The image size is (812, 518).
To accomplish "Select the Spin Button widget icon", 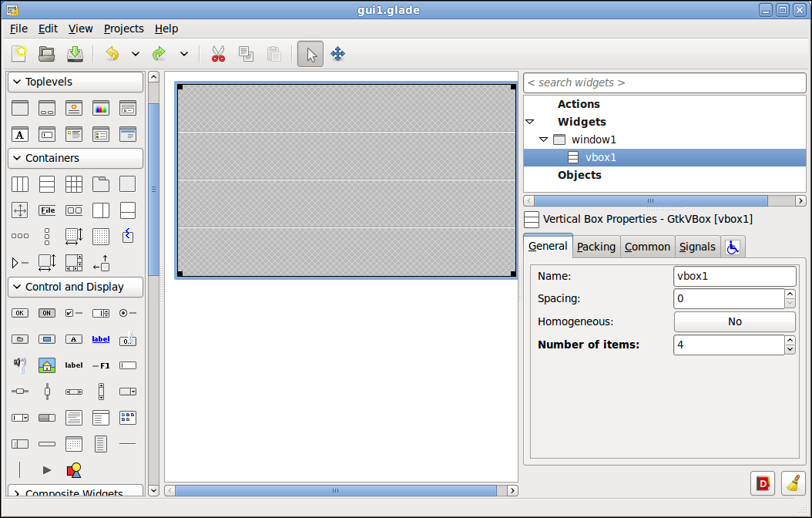I will tap(101, 313).
